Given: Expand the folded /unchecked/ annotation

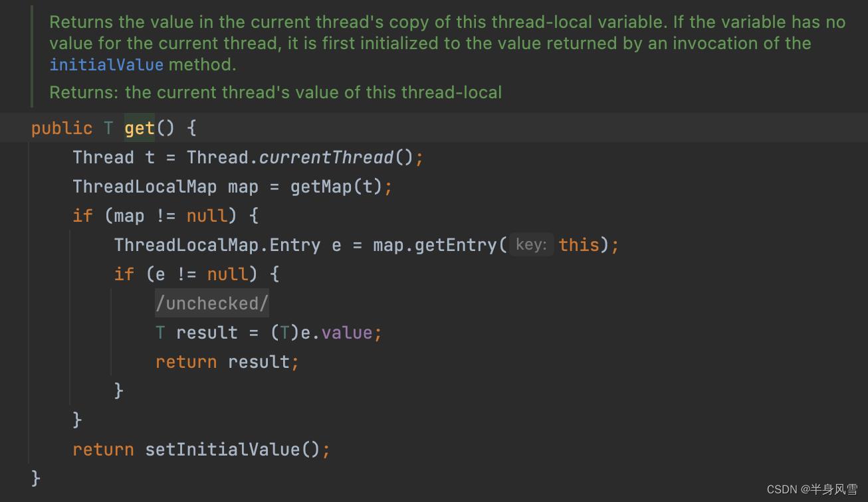Looking at the screenshot, I should 212,303.
